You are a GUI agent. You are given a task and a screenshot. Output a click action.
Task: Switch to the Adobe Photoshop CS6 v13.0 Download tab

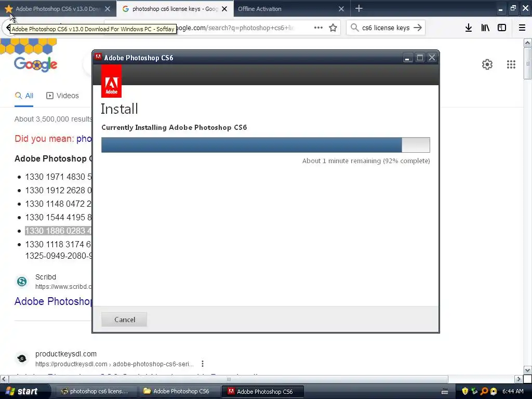(x=58, y=9)
